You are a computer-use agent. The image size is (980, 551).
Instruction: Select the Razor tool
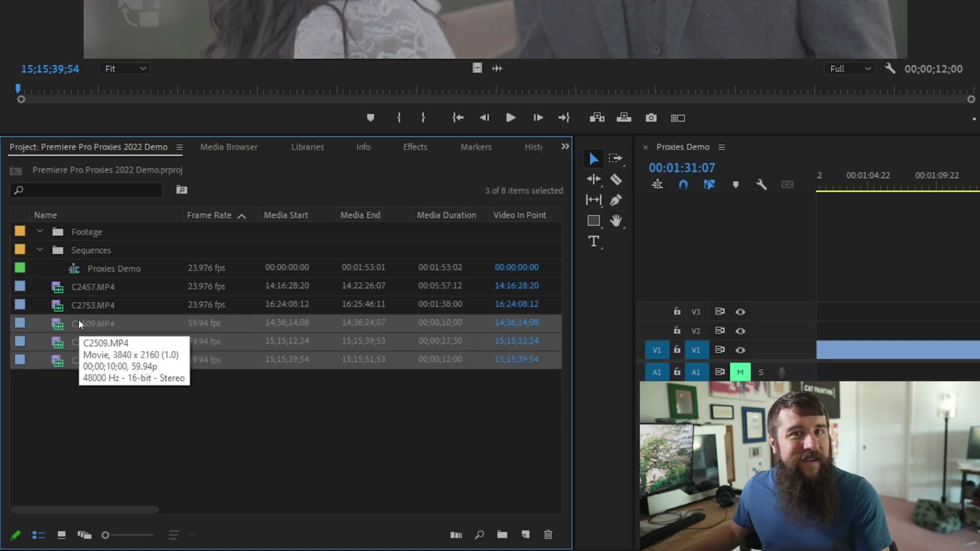tap(616, 179)
